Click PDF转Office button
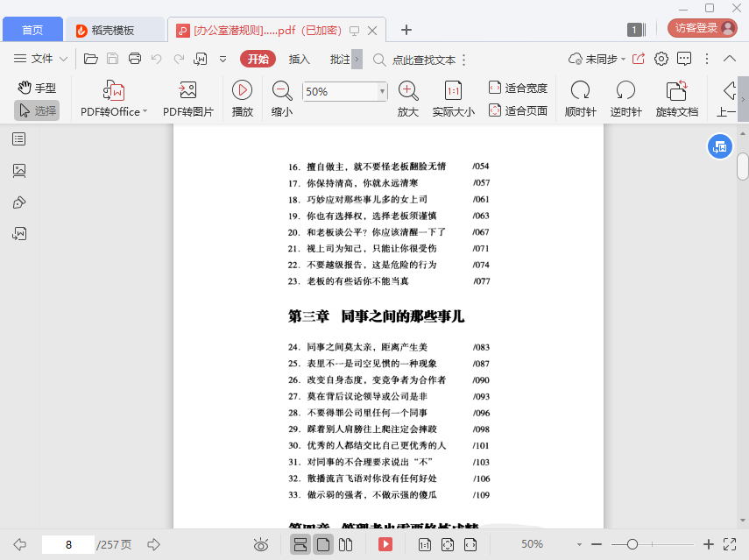The width and height of the screenshot is (749, 560). click(114, 99)
